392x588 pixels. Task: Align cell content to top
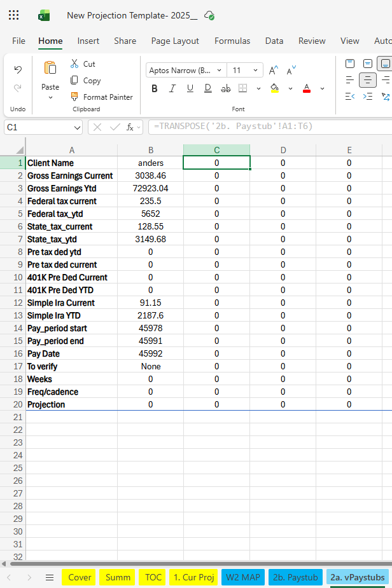pos(350,64)
